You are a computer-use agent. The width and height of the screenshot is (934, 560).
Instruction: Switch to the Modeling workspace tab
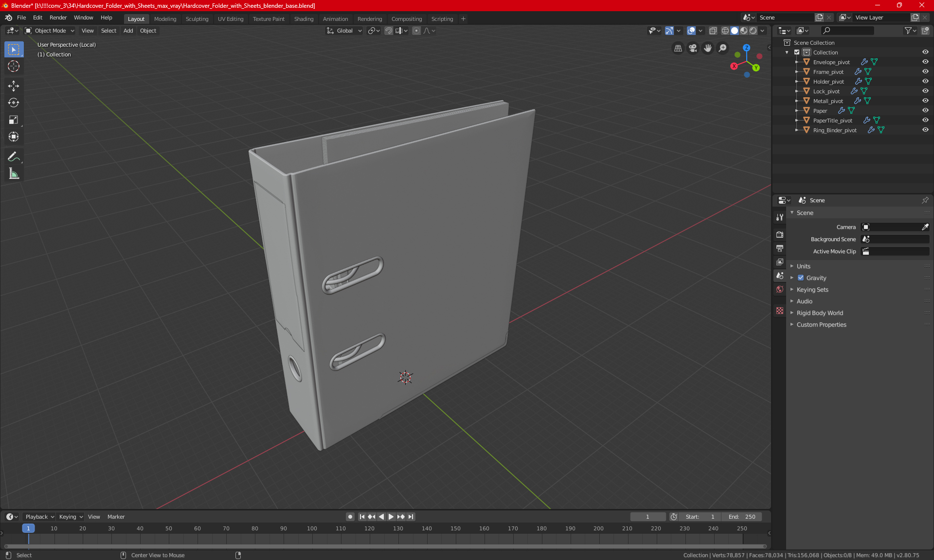165,19
